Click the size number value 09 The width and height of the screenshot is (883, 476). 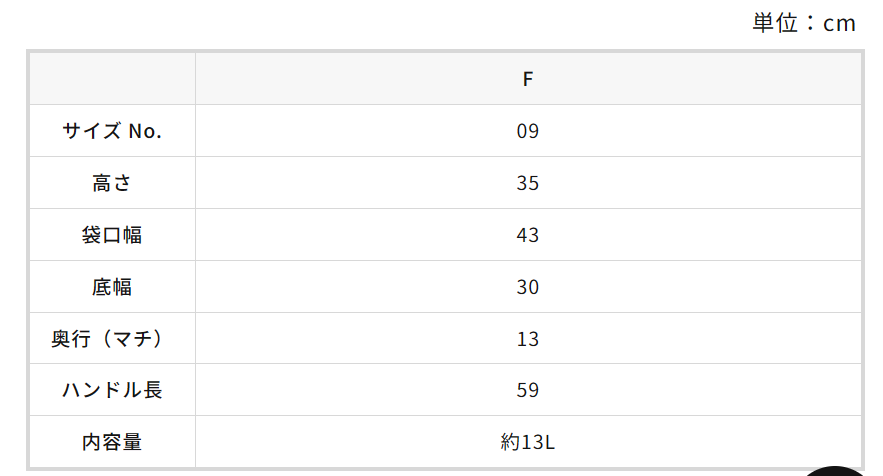click(528, 131)
